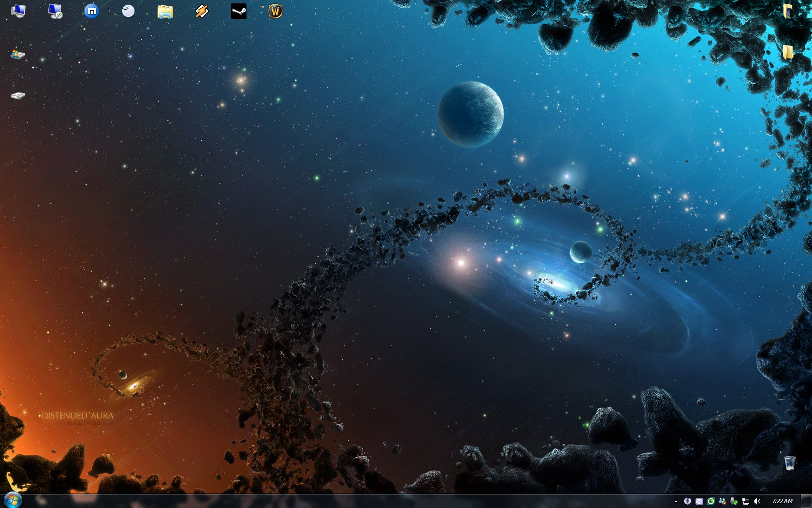The height and width of the screenshot is (508, 812).
Task: Click the lightning bolt tray icon
Action: click(x=687, y=501)
